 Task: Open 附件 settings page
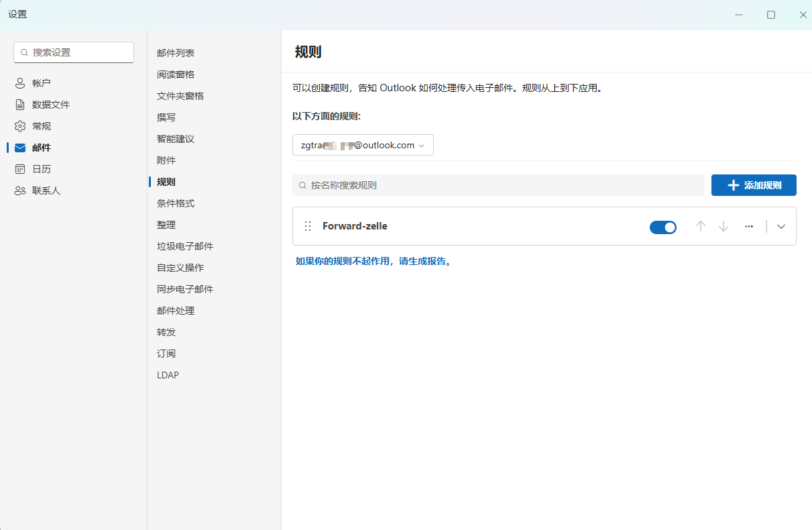pyautogui.click(x=166, y=160)
